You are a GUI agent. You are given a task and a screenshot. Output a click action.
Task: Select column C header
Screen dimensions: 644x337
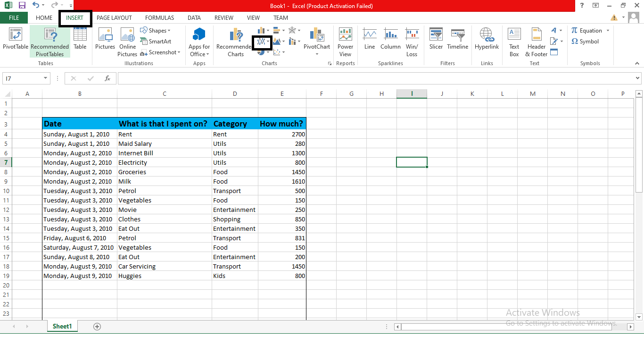coord(164,94)
